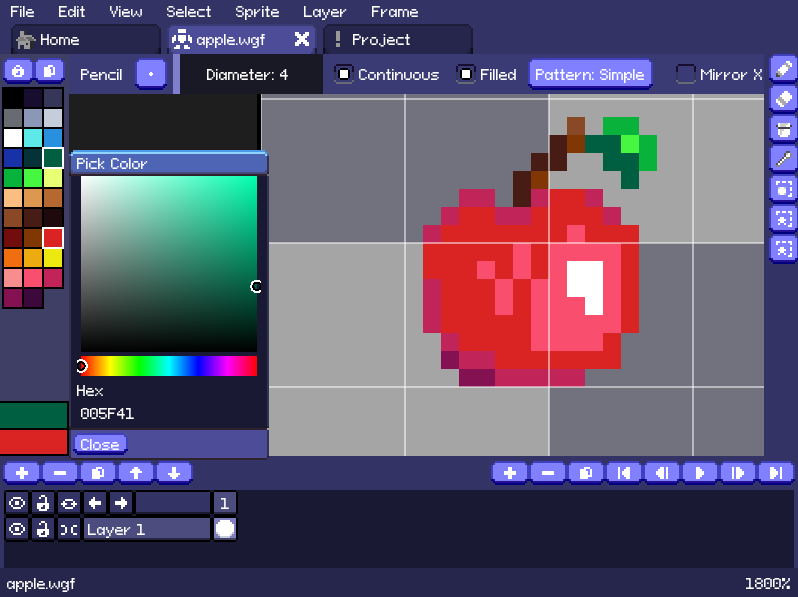Move layer up with arrow button
The width and height of the screenshot is (798, 597).
[x=136, y=473]
